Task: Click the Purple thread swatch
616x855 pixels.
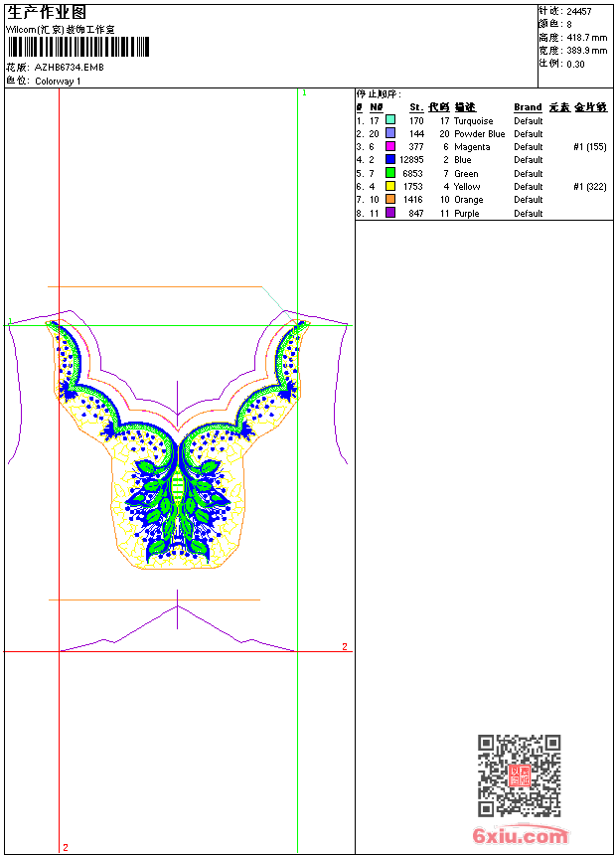Action: coord(390,213)
